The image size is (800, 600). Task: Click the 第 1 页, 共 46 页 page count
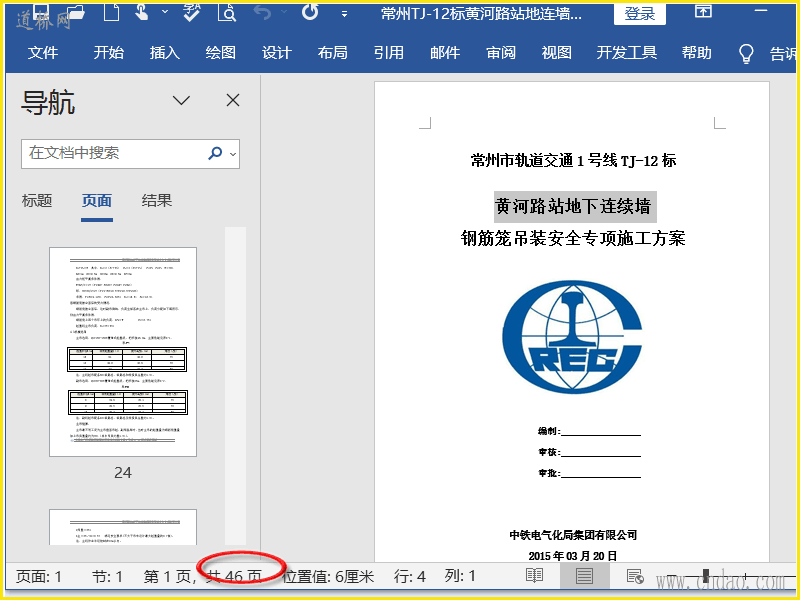coord(203,577)
